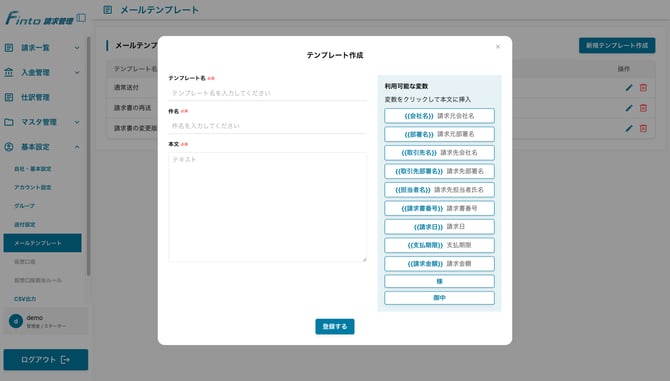
Task: Click the 基本設定 person icon
Action: 9,147
